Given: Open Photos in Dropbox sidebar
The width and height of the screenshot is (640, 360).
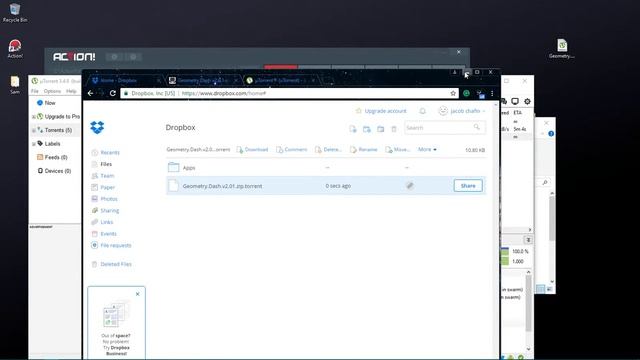Looking at the screenshot, I should [104, 199].
